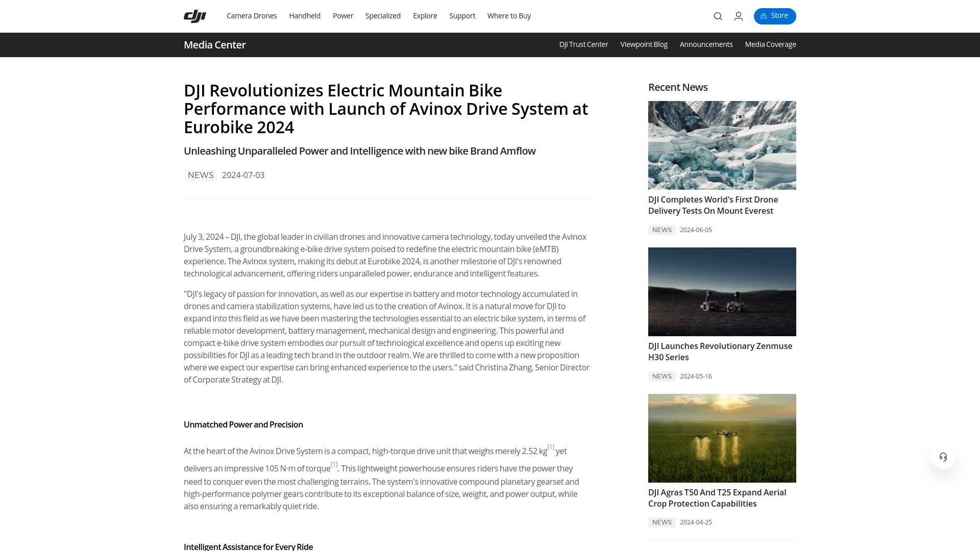Open Mount Everest drone delivery article
The height and width of the screenshot is (551, 980).
(x=713, y=205)
